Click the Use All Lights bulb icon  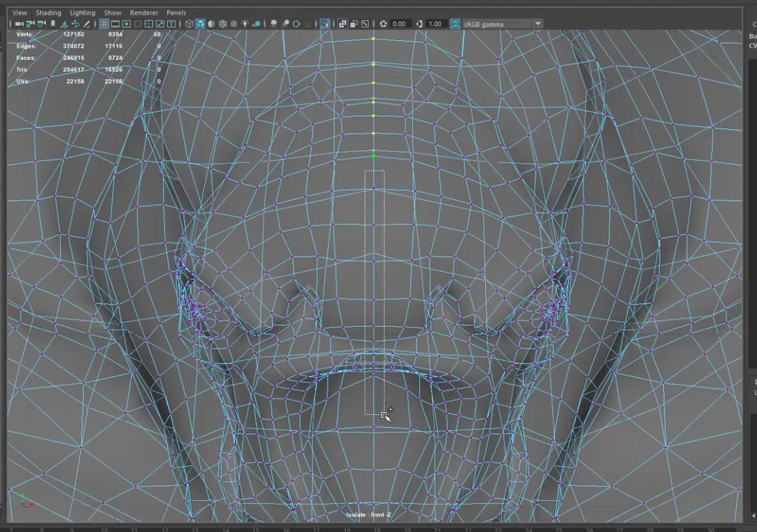coord(245,24)
